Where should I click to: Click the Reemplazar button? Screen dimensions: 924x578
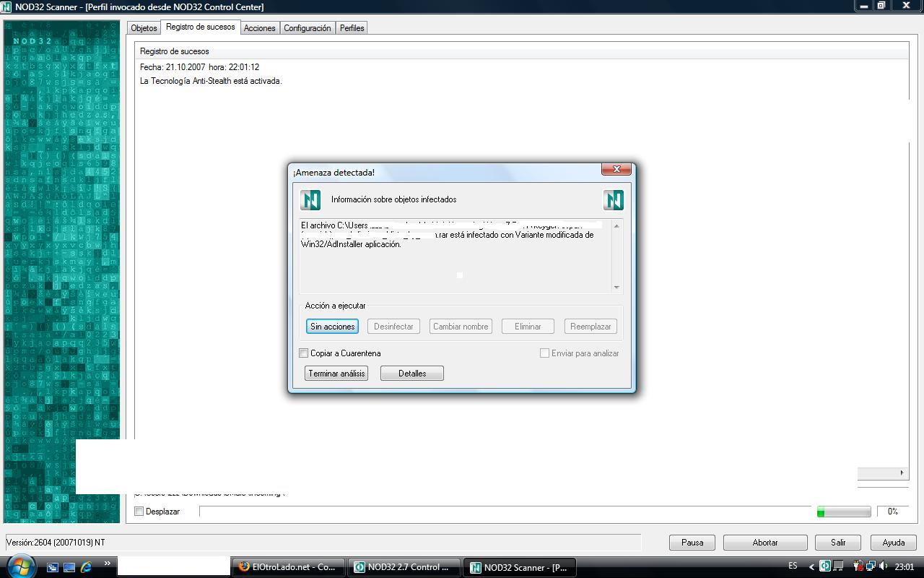590,327
